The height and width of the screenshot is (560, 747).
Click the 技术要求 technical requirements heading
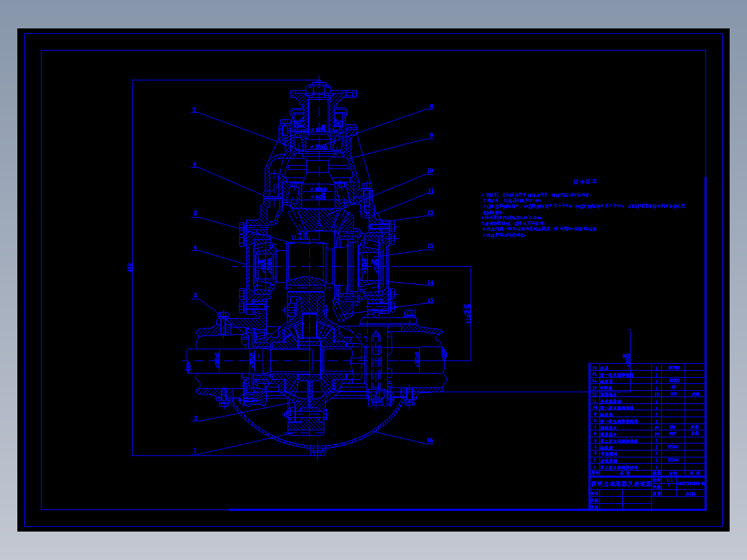click(x=585, y=182)
